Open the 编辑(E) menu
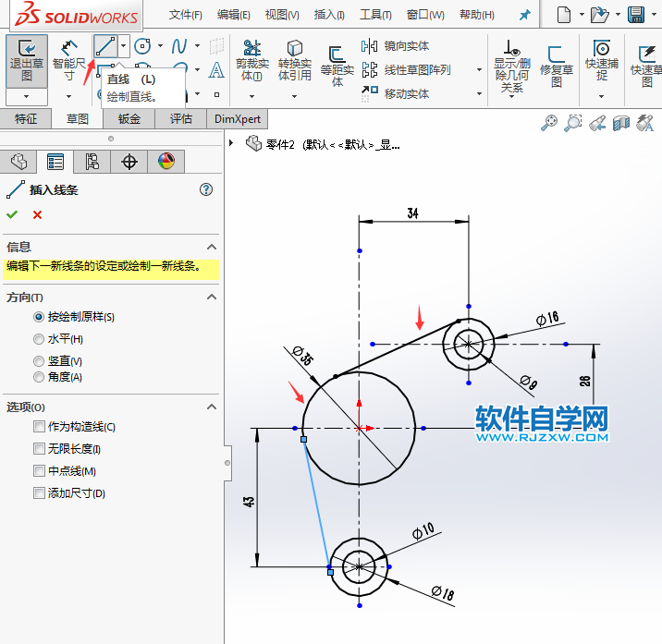The width and height of the screenshot is (662, 644). [234, 15]
